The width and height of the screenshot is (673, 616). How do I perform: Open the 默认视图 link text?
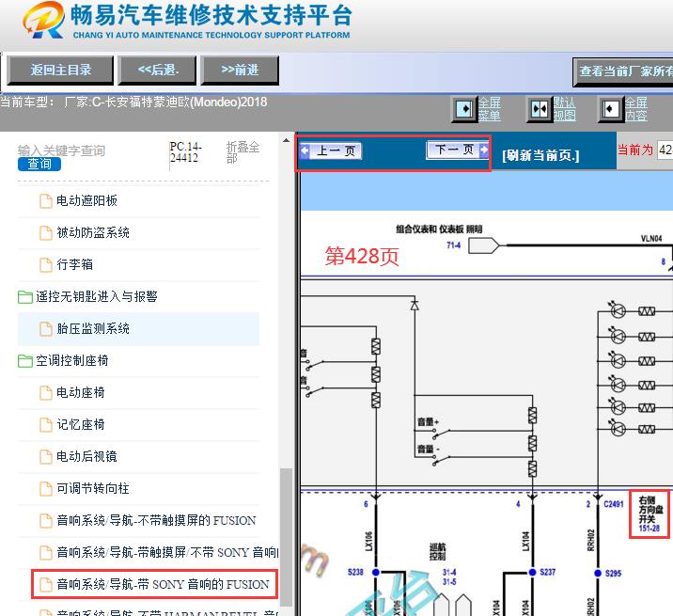564,109
